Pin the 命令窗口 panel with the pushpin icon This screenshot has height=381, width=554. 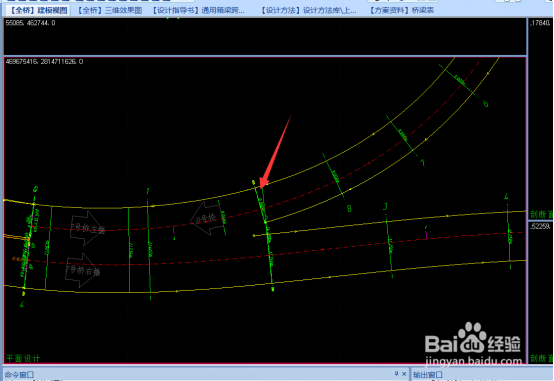396,374
